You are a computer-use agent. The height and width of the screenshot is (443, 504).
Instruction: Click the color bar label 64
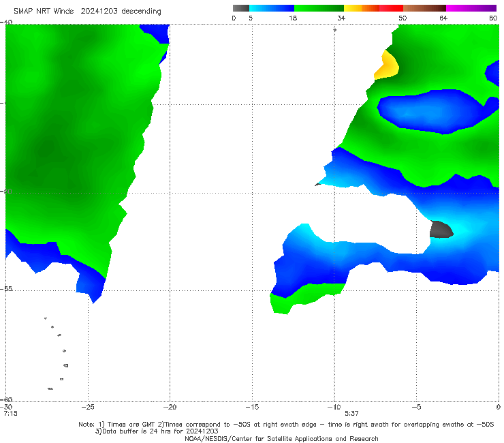443,18
